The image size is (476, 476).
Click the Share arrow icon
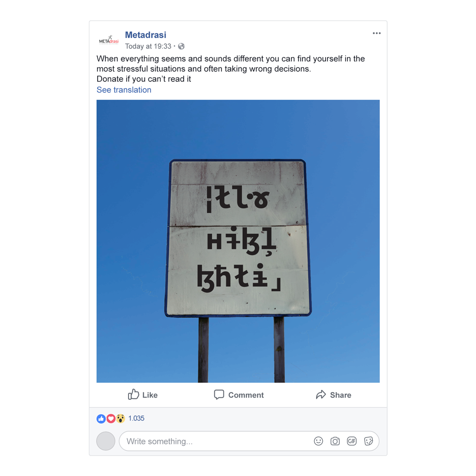point(321,394)
